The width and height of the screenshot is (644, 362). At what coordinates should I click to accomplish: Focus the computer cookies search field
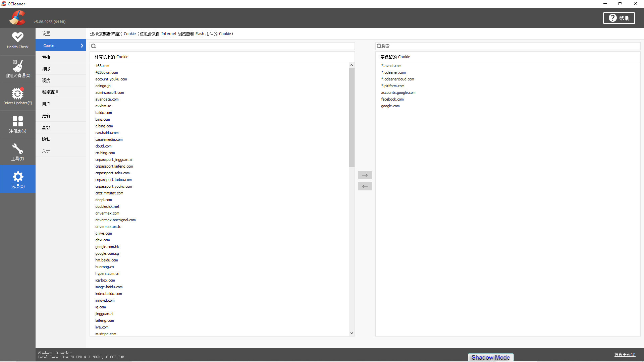click(x=222, y=46)
